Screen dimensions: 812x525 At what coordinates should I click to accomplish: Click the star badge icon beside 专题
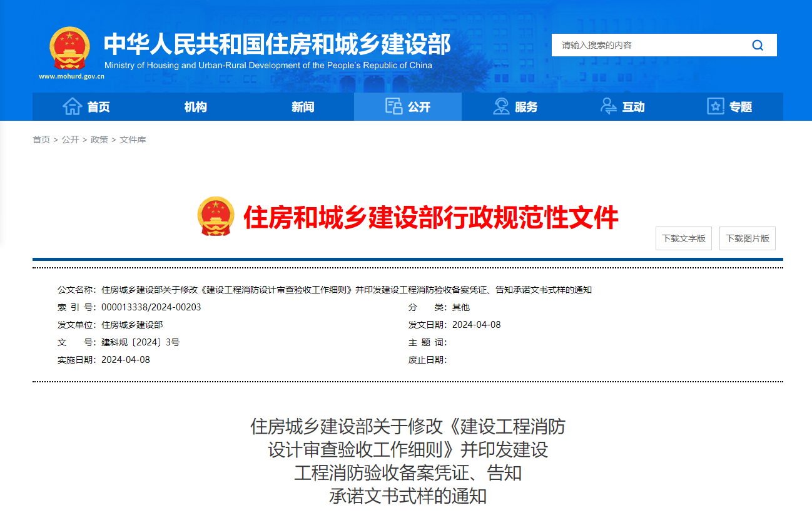click(716, 106)
